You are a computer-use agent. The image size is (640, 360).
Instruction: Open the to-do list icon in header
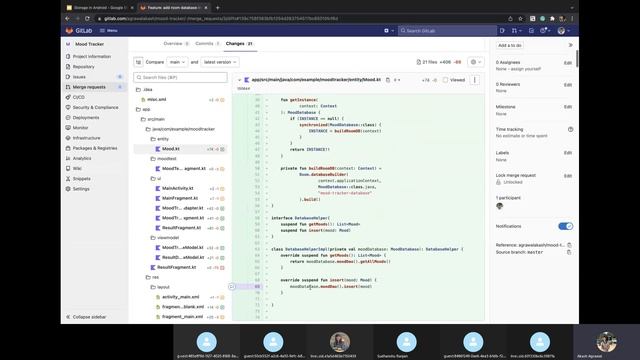[531, 31]
